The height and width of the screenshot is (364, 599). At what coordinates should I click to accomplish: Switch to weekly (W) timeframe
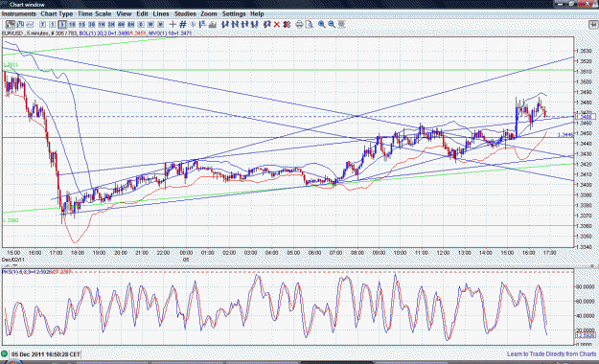(151, 25)
